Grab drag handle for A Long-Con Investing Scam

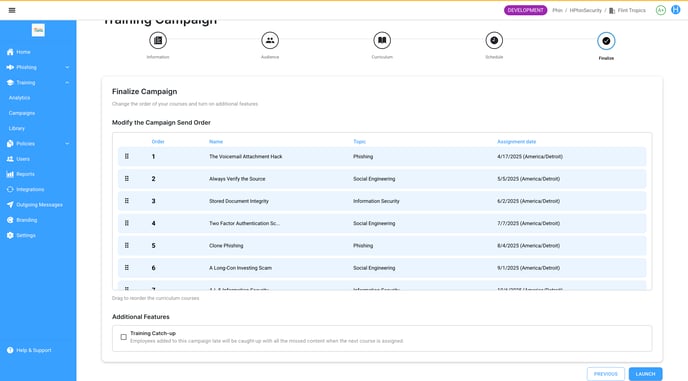(x=127, y=268)
